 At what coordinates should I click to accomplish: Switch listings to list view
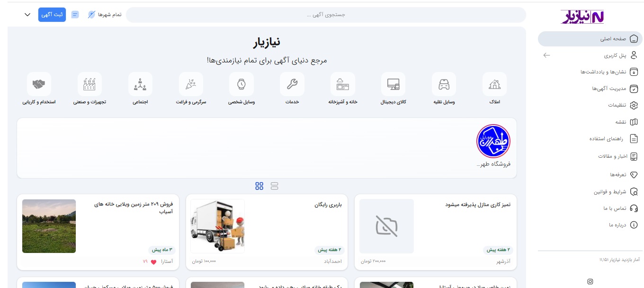[x=275, y=186]
